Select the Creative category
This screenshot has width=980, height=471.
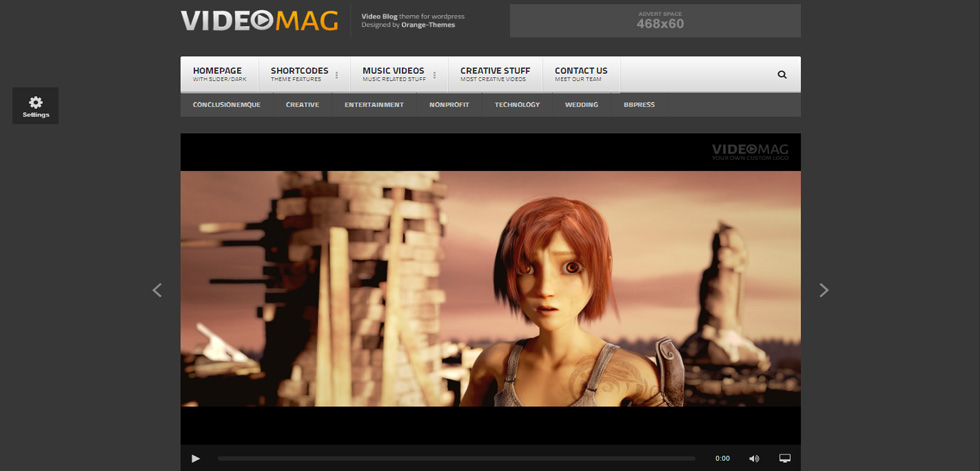[302, 105]
